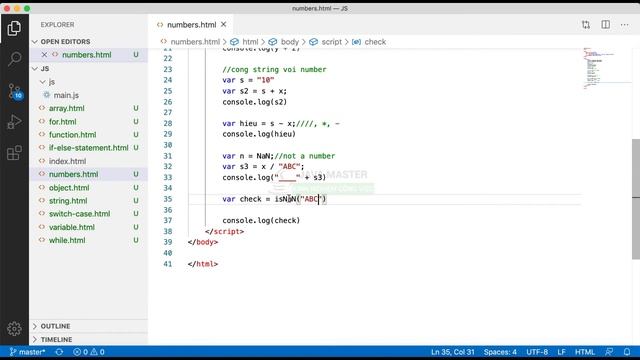
Task: Open the Run and Debug view
Action: [x=14, y=122]
